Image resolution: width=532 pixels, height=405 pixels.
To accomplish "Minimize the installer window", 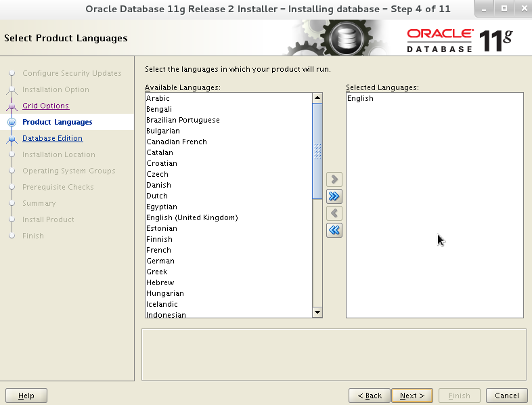I will tap(484, 9).
